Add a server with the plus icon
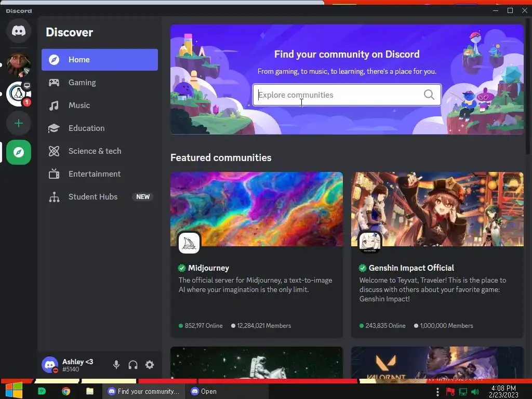532x399 pixels. (19, 123)
